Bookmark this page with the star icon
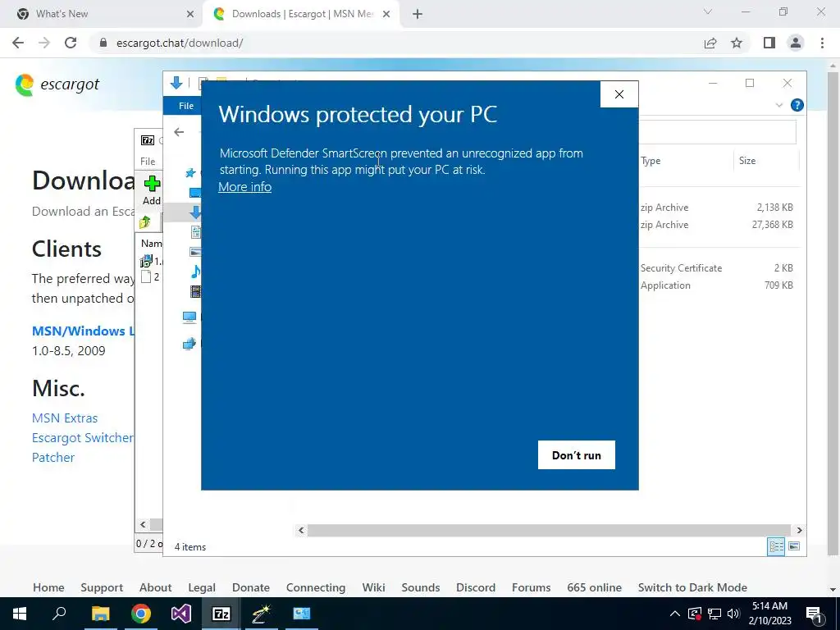Image resolution: width=840 pixels, height=630 pixels. point(737,43)
